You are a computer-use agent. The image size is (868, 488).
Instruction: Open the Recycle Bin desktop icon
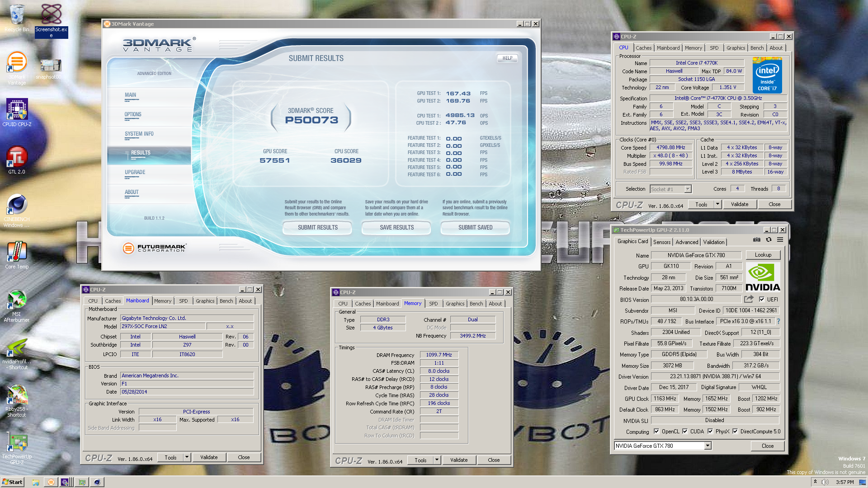tap(17, 18)
